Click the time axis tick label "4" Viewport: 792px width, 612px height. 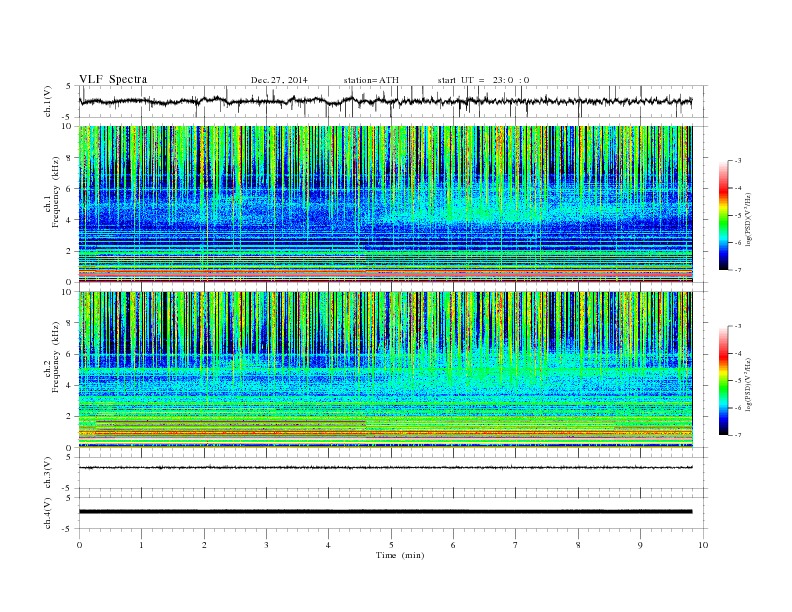point(328,545)
